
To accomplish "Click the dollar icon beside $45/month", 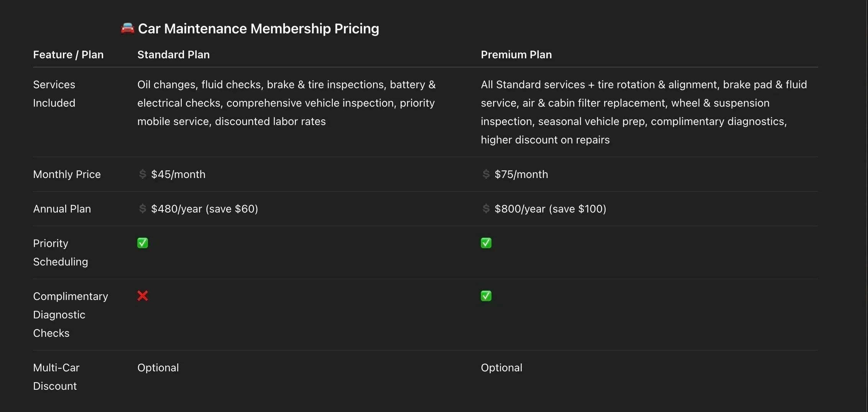I will tap(143, 174).
